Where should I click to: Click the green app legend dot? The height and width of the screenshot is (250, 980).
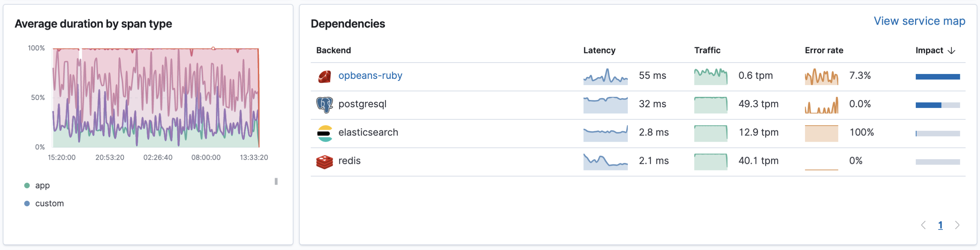(27, 186)
